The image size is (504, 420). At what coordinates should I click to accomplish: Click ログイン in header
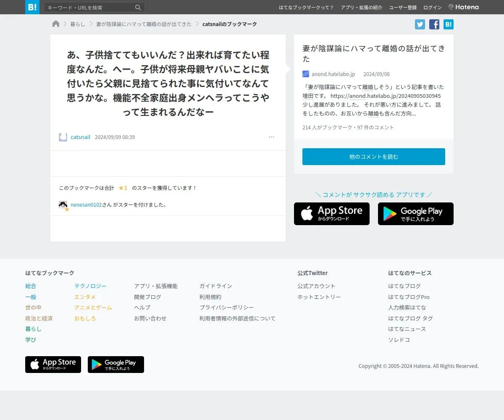(x=433, y=8)
